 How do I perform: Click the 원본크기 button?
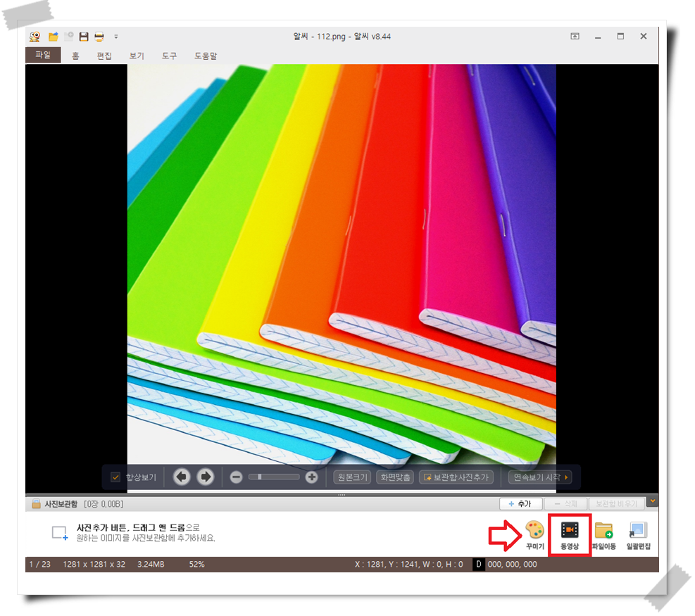352,477
